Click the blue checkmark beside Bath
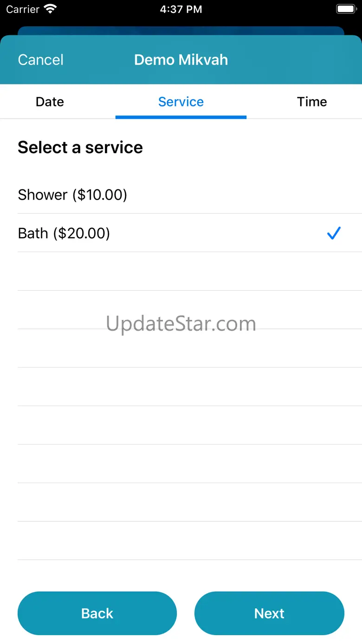This screenshot has width=362, height=644. (x=334, y=233)
